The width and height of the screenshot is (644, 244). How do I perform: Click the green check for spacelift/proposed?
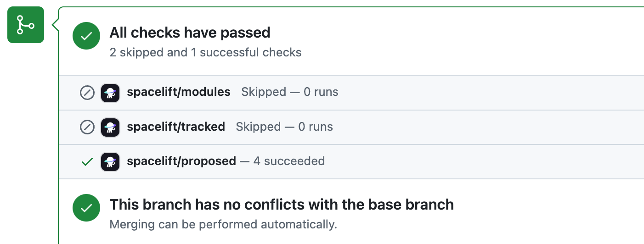[87, 161]
